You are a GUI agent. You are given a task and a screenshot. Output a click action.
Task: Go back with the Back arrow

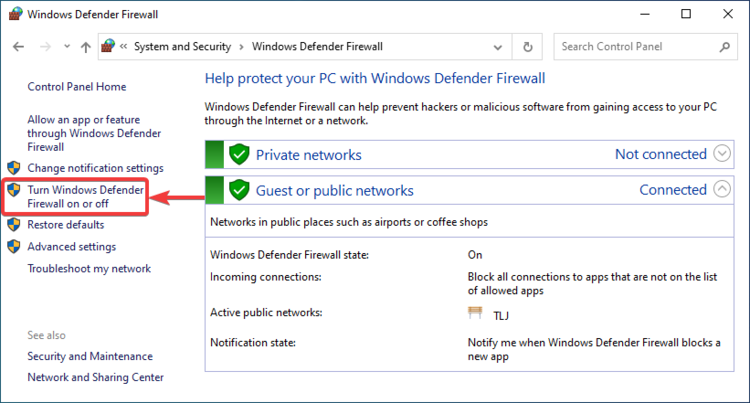18,47
